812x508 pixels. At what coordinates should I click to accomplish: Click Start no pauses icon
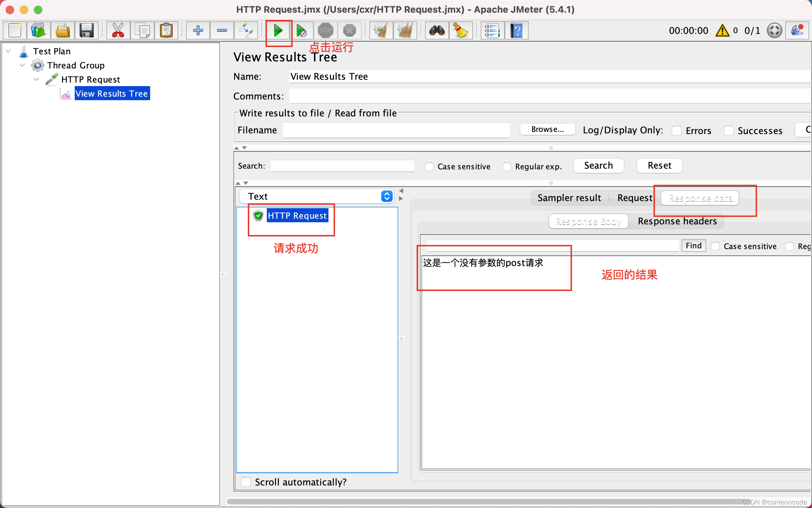click(x=302, y=30)
